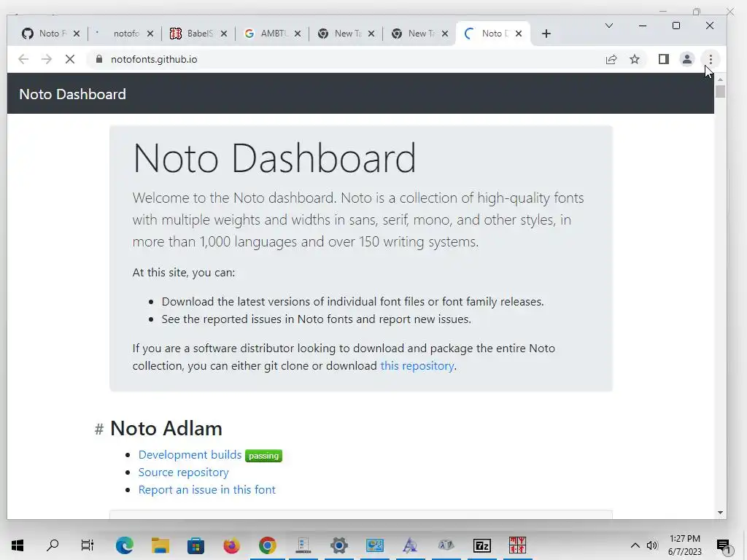This screenshot has height=560, width=747.
Task: Close the active Noto Dashboard tab
Action: pos(519,34)
